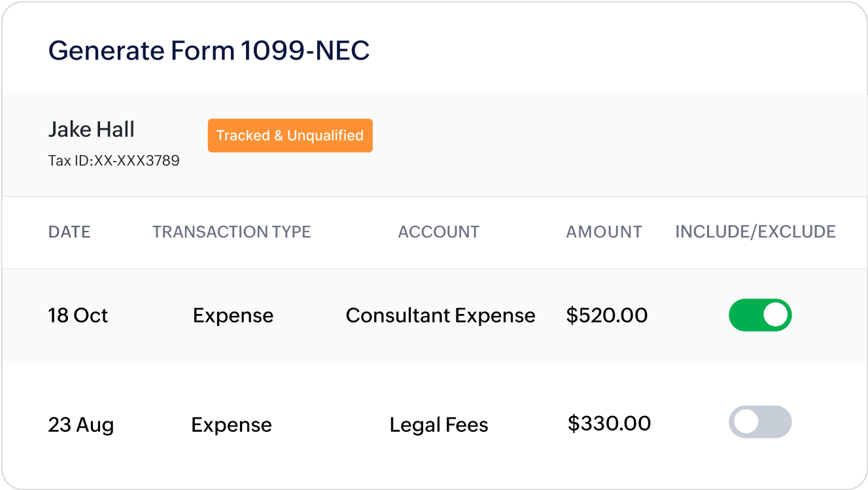Select the 18 Oct date entry
This screenshot has width=868, height=490.
coord(78,315)
